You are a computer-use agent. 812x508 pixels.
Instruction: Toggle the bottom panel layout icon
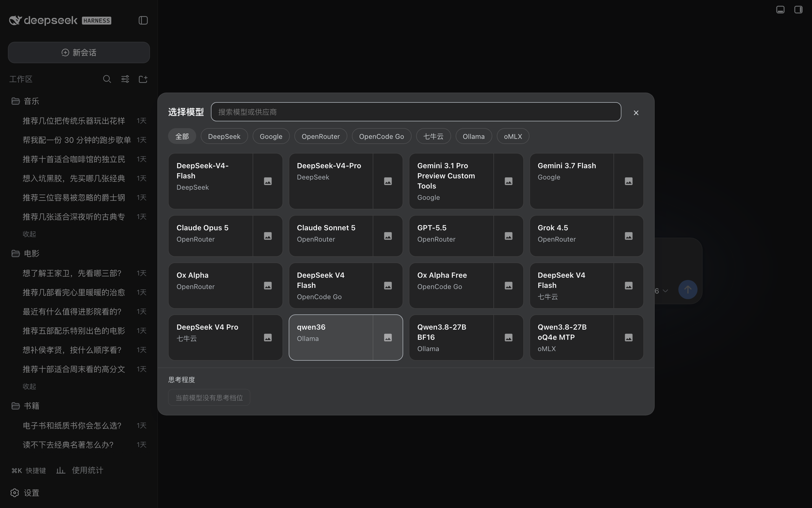(x=780, y=9)
